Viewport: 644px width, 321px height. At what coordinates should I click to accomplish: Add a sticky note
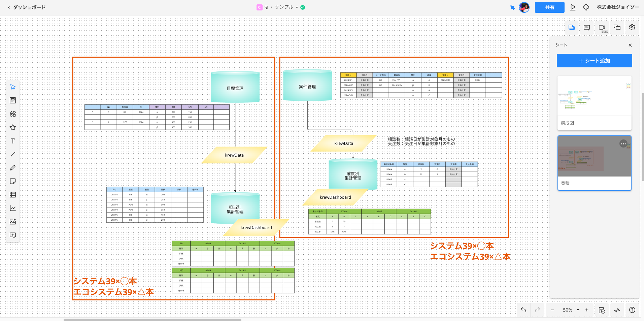tap(13, 181)
